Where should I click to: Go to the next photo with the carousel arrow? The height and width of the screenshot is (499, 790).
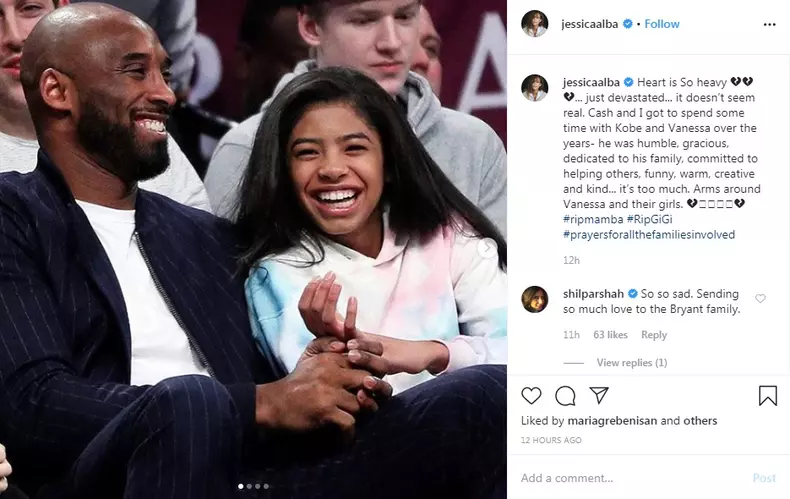pos(487,248)
